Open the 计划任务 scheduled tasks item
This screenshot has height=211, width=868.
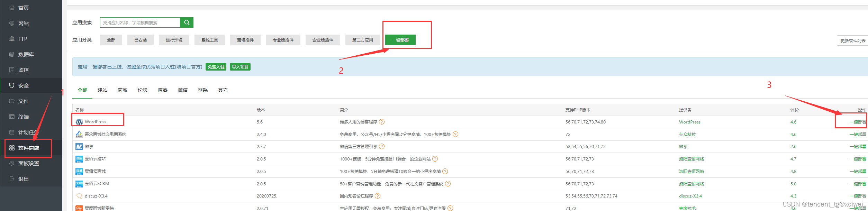tap(31, 132)
